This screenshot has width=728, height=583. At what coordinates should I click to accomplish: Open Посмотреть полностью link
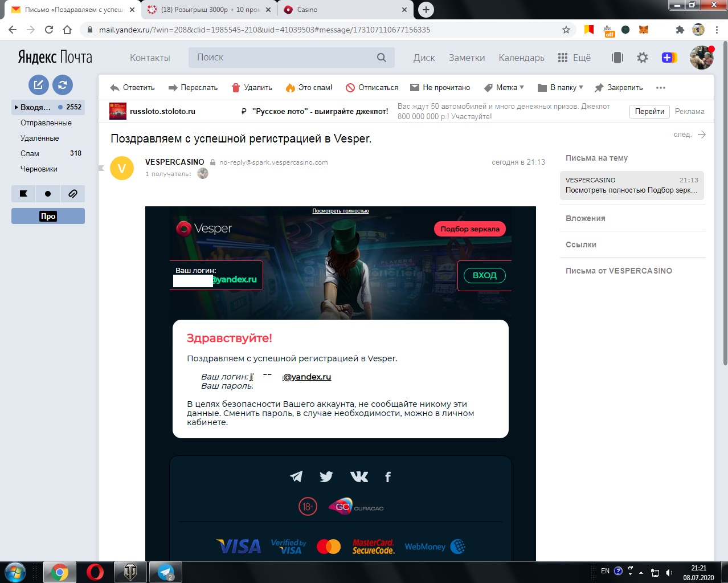pyautogui.click(x=341, y=211)
